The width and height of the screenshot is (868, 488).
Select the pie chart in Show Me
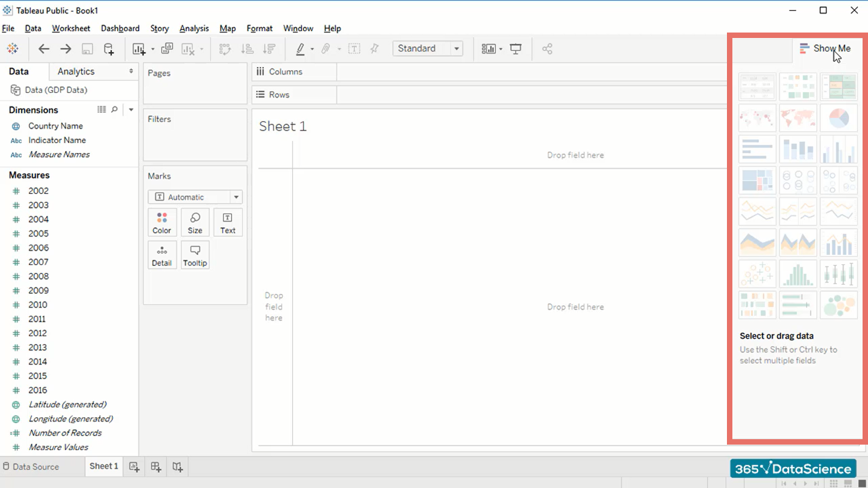(x=838, y=118)
